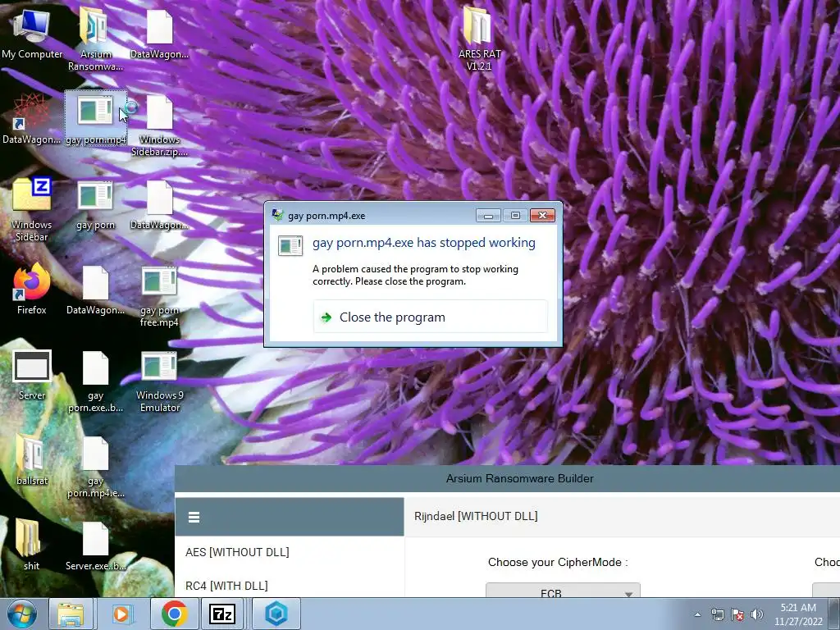Click the volume speaker tray icon

(x=757, y=614)
